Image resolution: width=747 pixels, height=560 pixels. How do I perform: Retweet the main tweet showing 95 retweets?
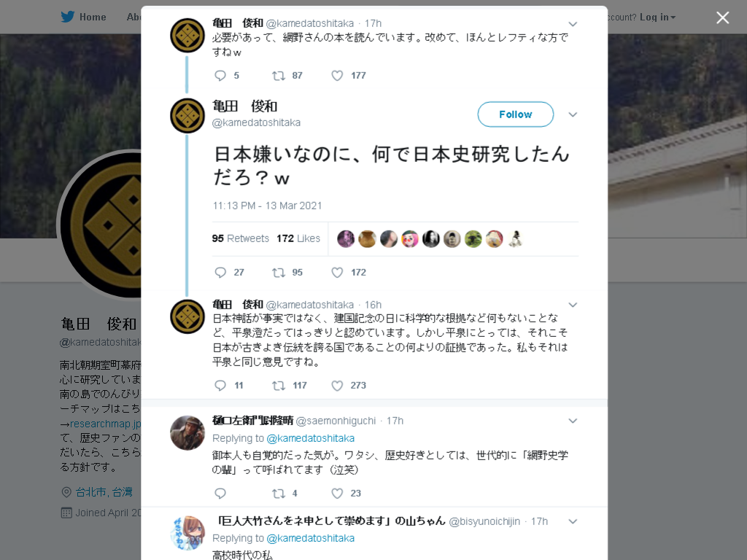pos(278,273)
